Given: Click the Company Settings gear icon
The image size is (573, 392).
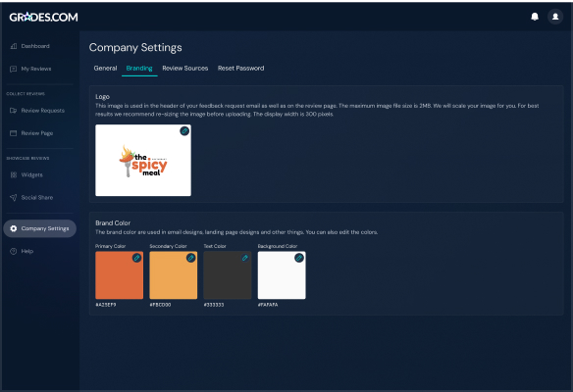Looking at the screenshot, I should [14, 228].
